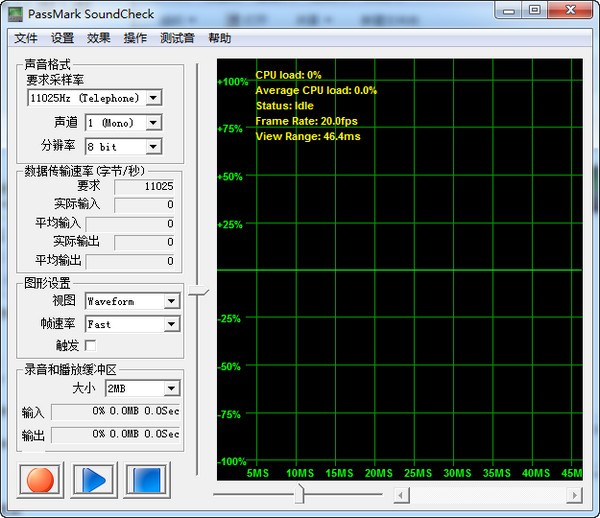Click the vertical amplitude slider thumb
600x518 pixels.
pyautogui.click(x=198, y=292)
